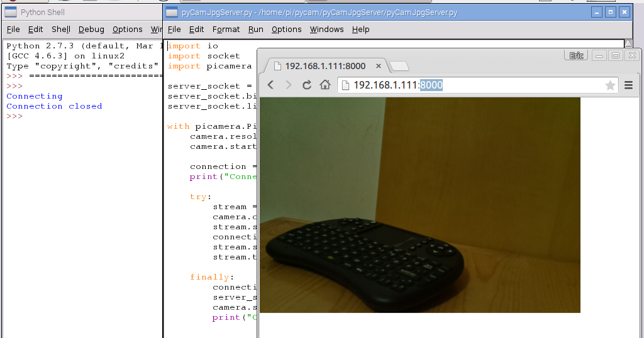Open Options menu in pyCamJpgServer.py editor
The height and width of the screenshot is (338, 644).
click(x=286, y=29)
